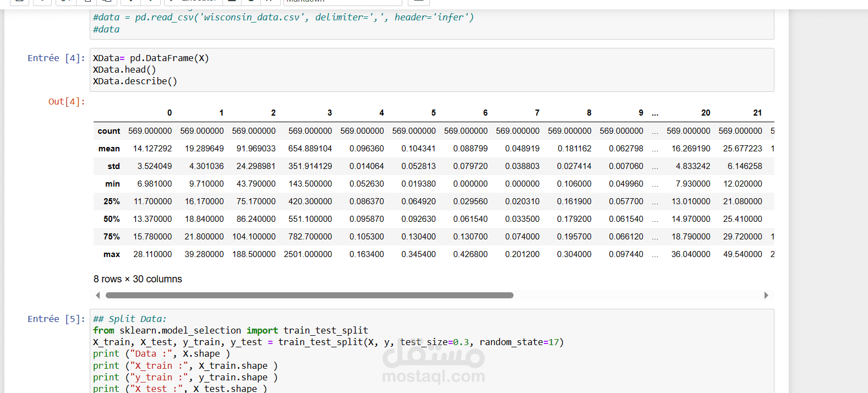Screen dimensions: 868x393
Task: Click the 'max' row label
Action: point(112,254)
